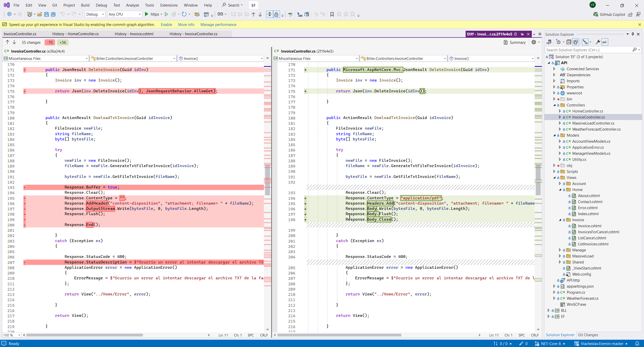Switch to the Git Changes tab

click(x=588, y=335)
